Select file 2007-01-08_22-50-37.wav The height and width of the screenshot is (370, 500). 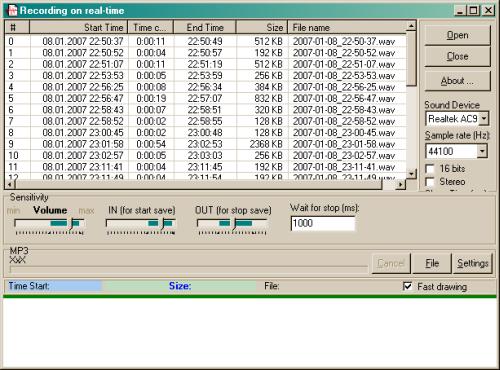[x=344, y=41]
